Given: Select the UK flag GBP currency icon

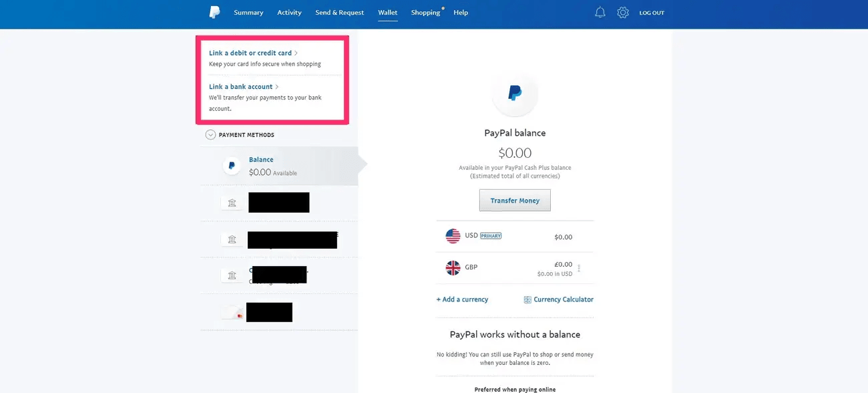Looking at the screenshot, I should click(x=453, y=268).
